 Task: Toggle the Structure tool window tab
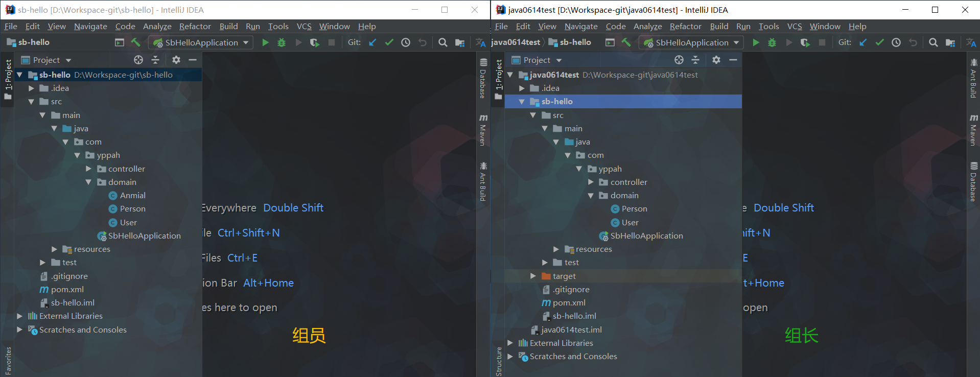(x=499, y=361)
